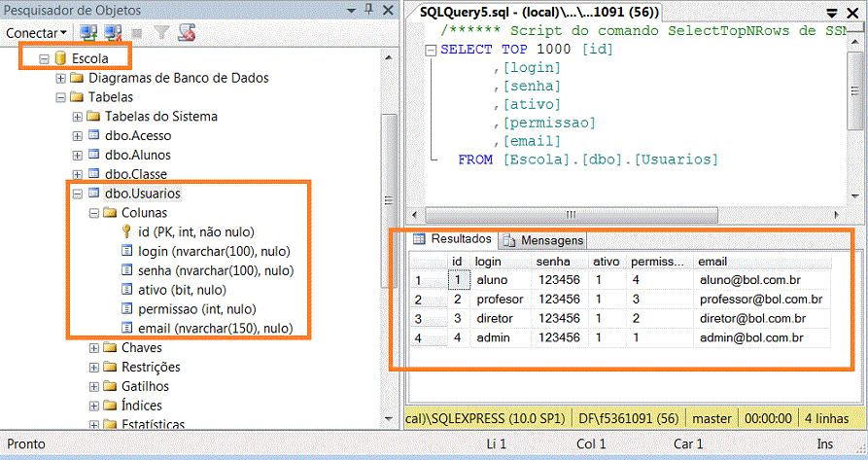Click the Disconnect server toolbar icon

(113, 33)
